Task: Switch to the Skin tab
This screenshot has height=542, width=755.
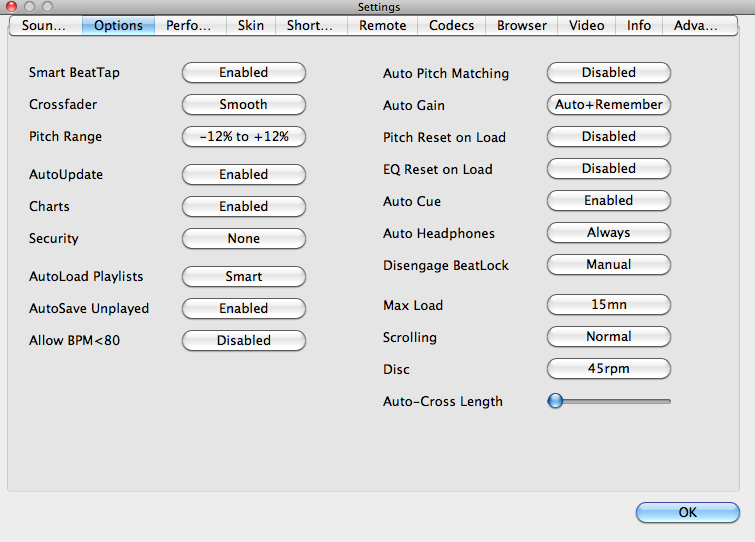Action: pos(250,26)
